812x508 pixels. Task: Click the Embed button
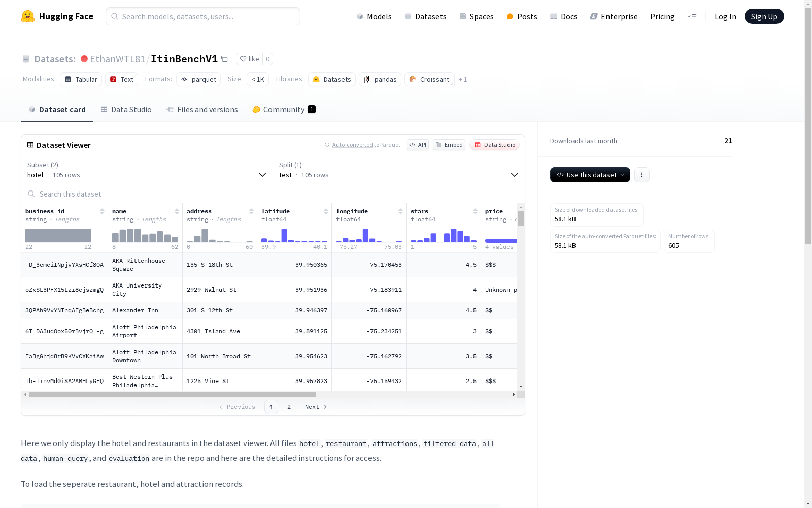point(449,145)
